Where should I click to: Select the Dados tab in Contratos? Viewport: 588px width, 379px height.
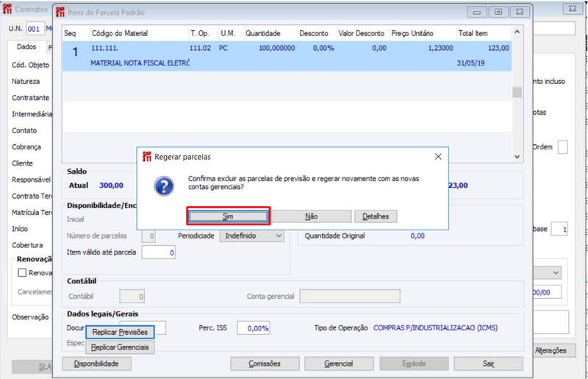click(26, 47)
